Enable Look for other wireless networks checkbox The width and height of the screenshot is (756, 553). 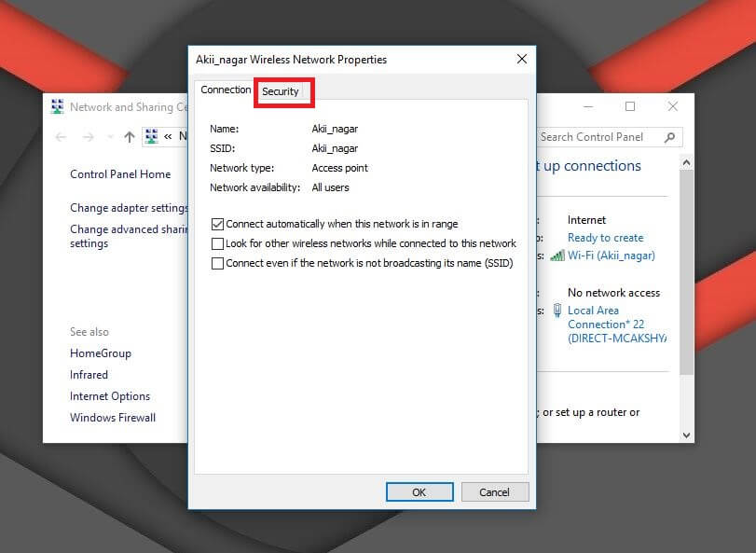point(217,243)
